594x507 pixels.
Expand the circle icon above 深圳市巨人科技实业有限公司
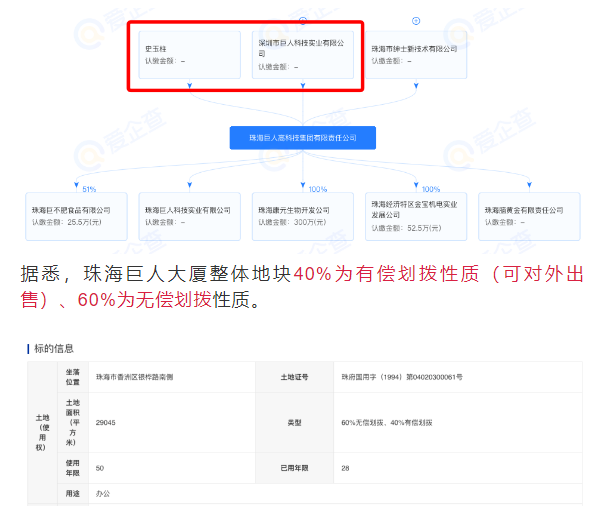pos(302,20)
